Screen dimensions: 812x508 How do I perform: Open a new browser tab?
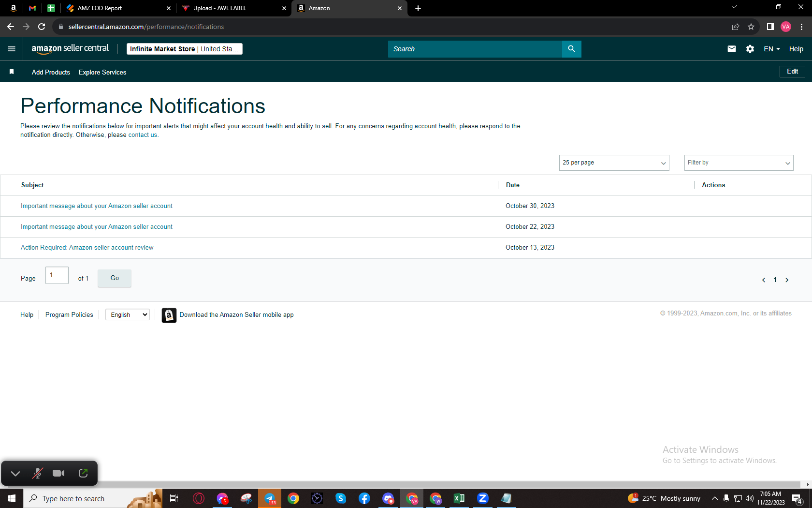point(418,8)
